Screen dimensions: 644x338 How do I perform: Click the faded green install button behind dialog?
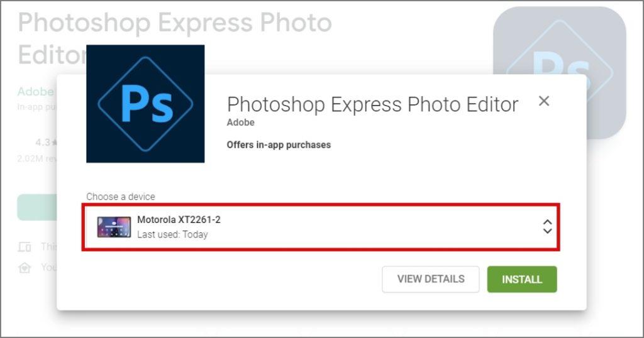[x=36, y=207]
